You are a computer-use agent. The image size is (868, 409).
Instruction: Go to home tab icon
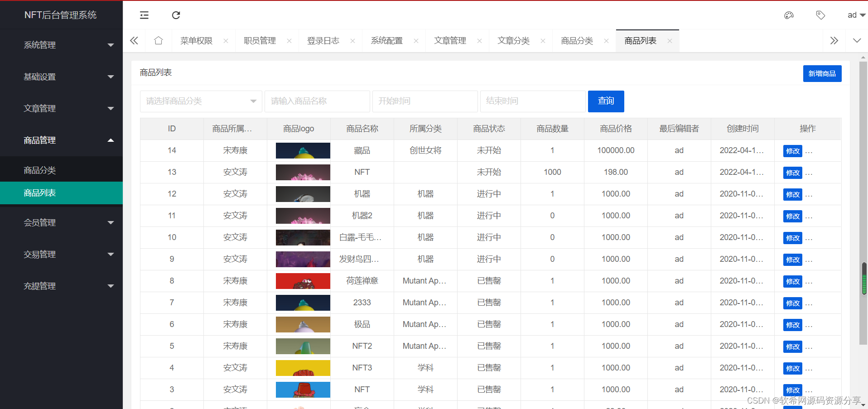coord(159,41)
